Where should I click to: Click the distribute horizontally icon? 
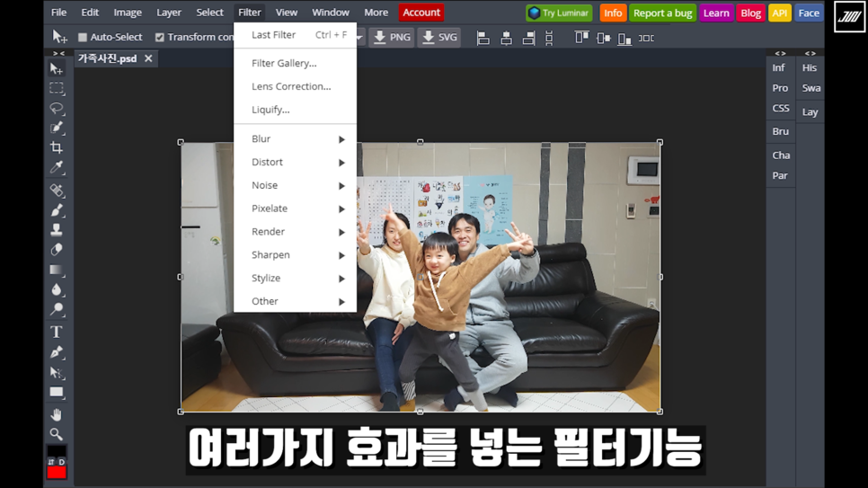646,38
